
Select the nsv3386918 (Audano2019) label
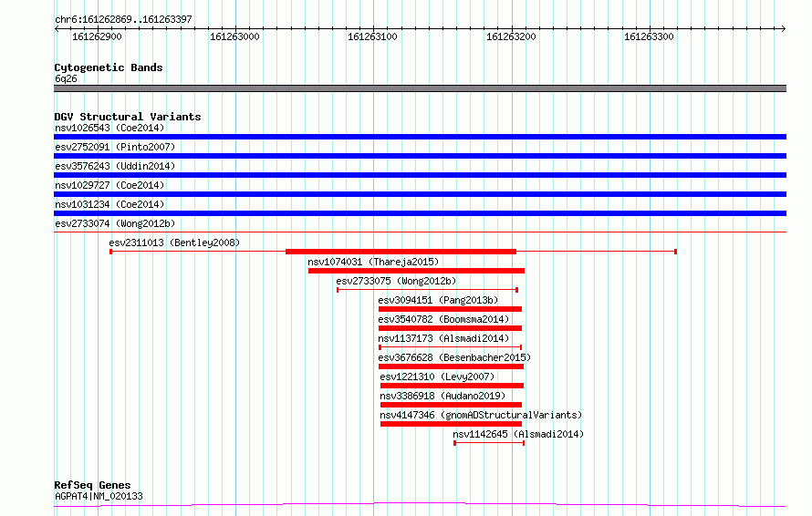pyautogui.click(x=442, y=396)
